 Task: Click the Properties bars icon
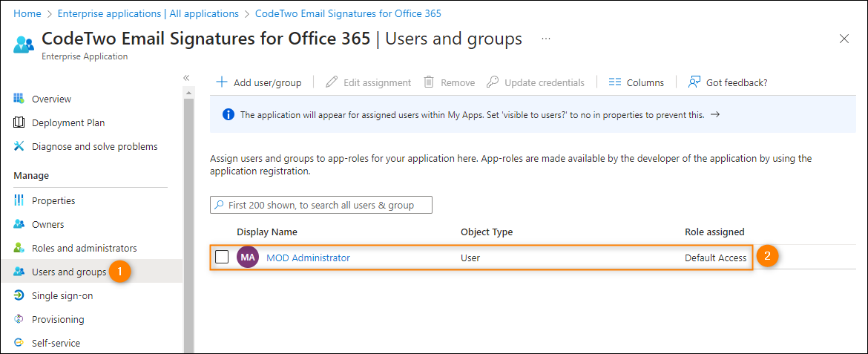[19, 200]
